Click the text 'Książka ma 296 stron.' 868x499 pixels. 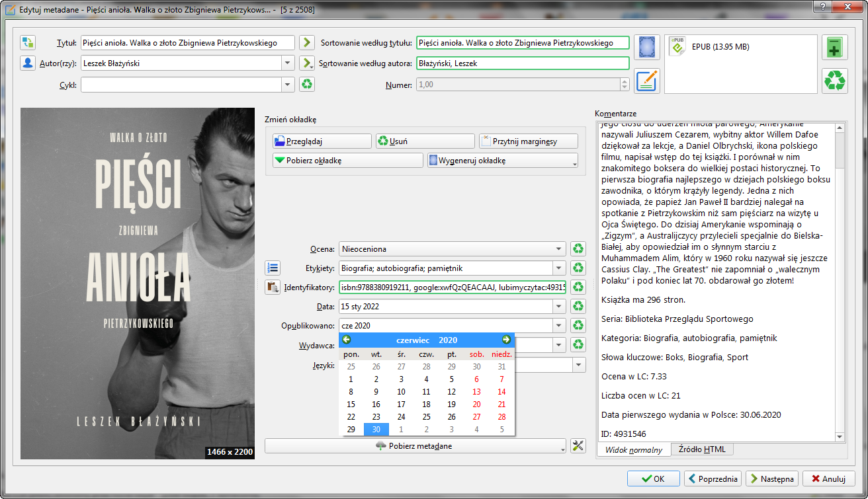click(x=643, y=300)
